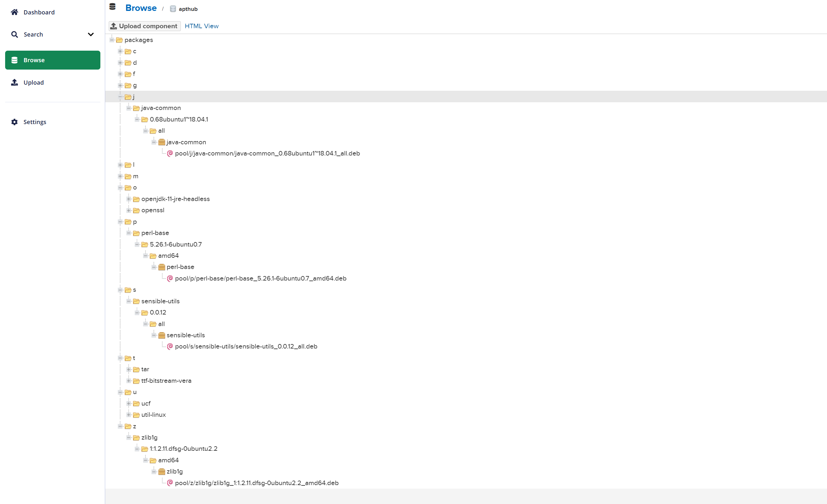The width and height of the screenshot is (827, 504).
Task: Click the java-common deb file icon
Action: [170, 153]
